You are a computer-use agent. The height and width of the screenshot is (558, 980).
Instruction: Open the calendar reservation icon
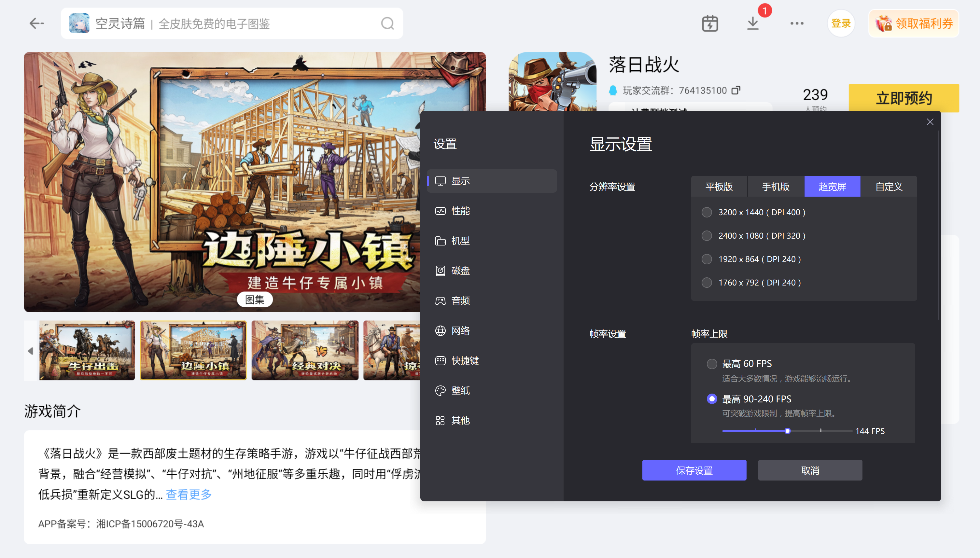point(710,23)
